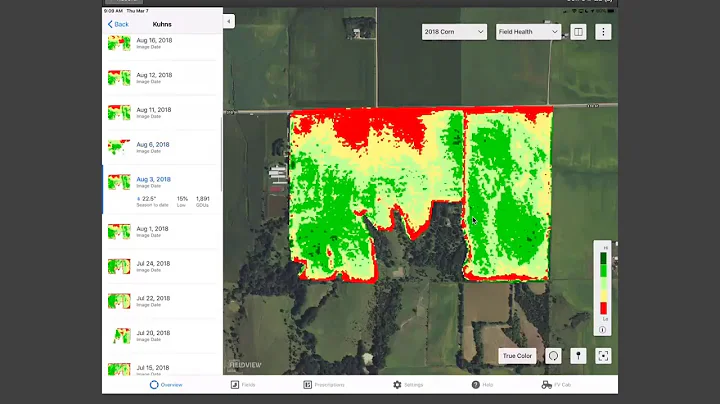
Task: Open the Fields tab
Action: (243, 385)
